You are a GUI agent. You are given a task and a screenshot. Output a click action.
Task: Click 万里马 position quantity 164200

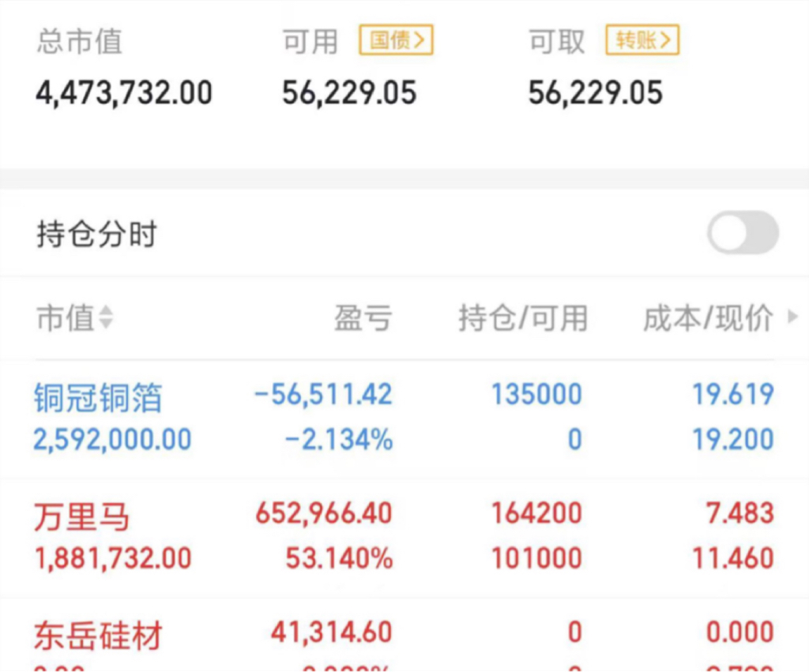(536, 513)
